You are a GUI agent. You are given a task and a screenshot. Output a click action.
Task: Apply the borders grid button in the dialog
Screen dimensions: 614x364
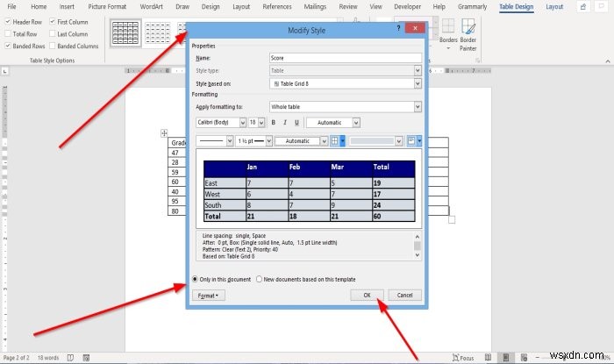[x=335, y=141]
